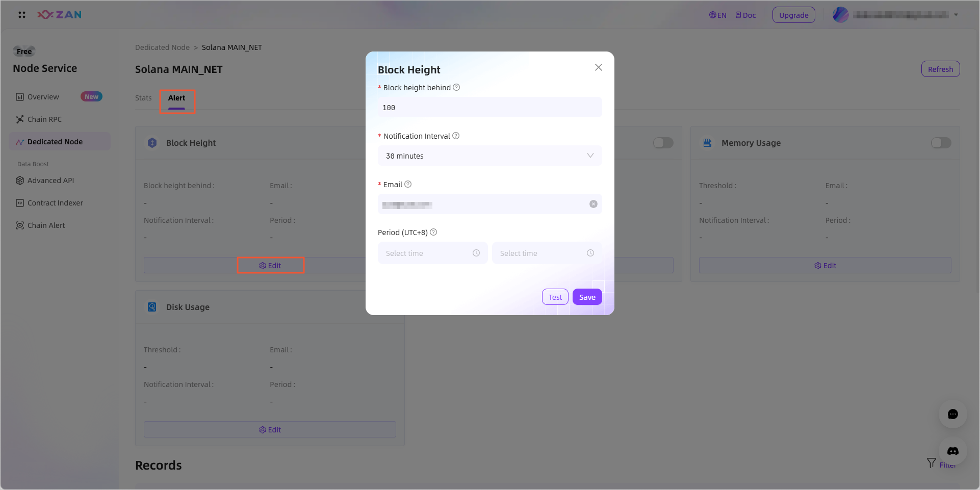
Task: Click Edit on the Disk Usage card
Action: pos(270,430)
